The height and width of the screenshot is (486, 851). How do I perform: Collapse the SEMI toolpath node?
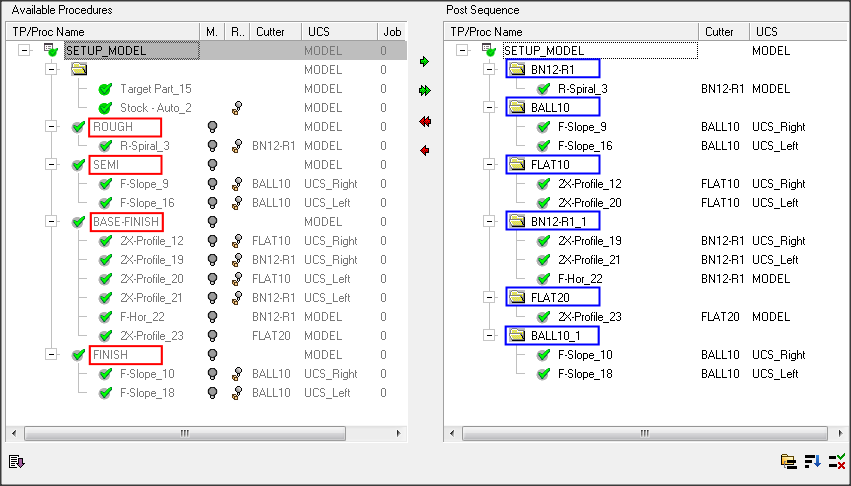coord(51,165)
